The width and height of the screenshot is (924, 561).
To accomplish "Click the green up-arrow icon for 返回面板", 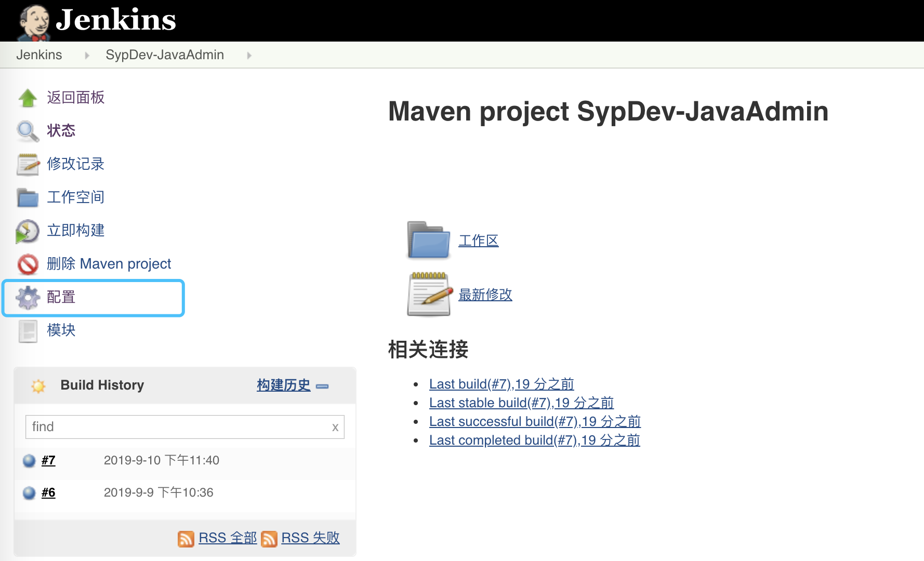I will pos(28,98).
